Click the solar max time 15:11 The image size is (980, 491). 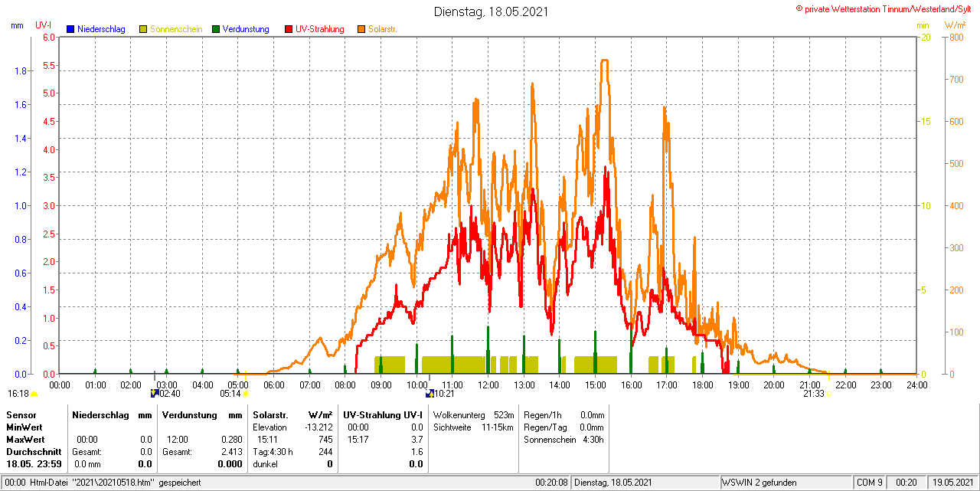(x=267, y=440)
